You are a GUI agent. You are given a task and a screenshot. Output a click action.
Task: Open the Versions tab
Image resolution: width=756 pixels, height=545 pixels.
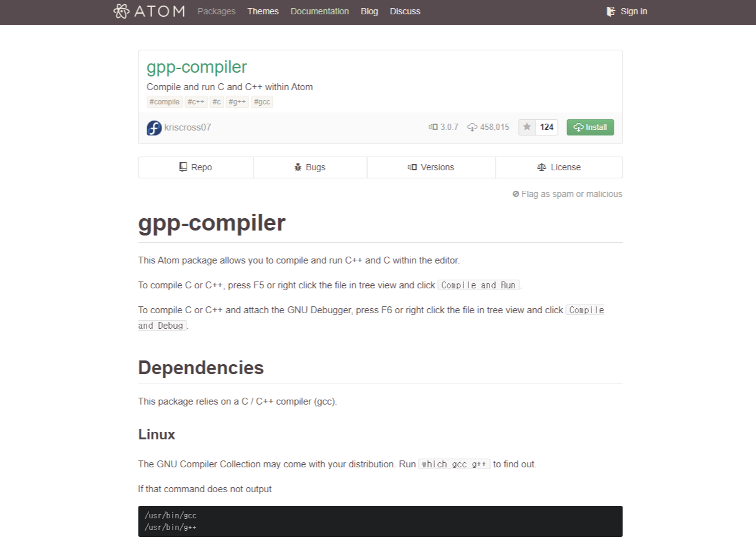tap(431, 167)
